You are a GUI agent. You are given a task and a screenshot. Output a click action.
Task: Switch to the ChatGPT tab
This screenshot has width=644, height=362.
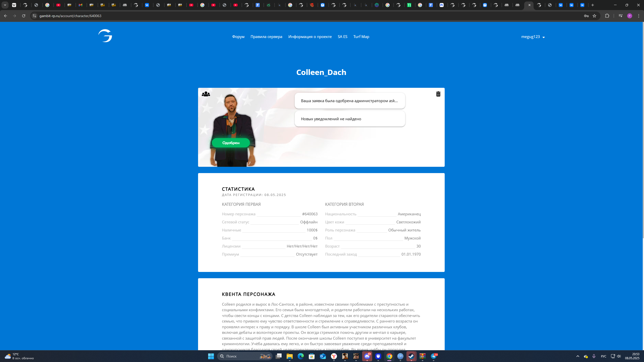pyautogui.click(x=377, y=5)
